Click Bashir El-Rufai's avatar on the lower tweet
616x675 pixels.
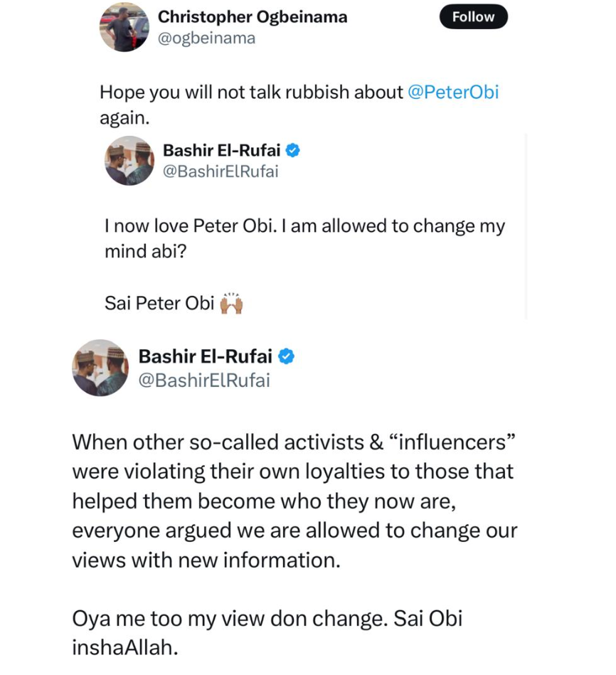coord(100,368)
